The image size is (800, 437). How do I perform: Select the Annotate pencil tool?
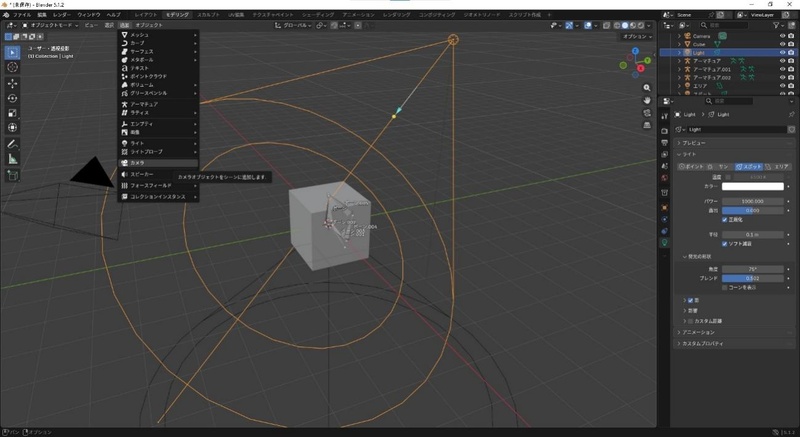pyautogui.click(x=13, y=145)
